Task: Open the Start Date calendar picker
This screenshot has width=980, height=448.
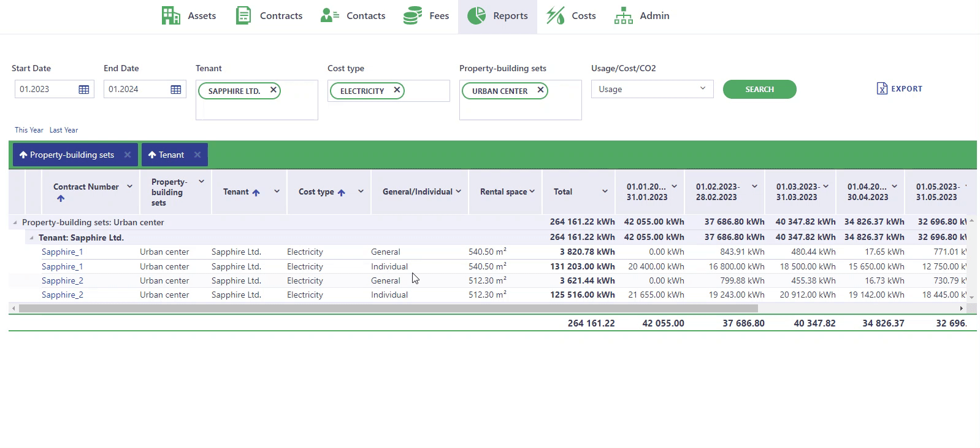Action: click(x=84, y=90)
